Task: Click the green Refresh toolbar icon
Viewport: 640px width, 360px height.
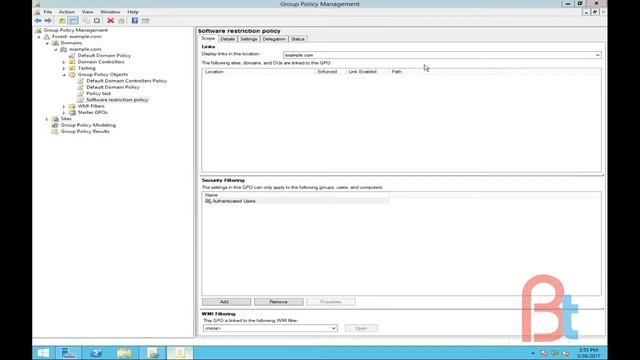Action: [121, 20]
